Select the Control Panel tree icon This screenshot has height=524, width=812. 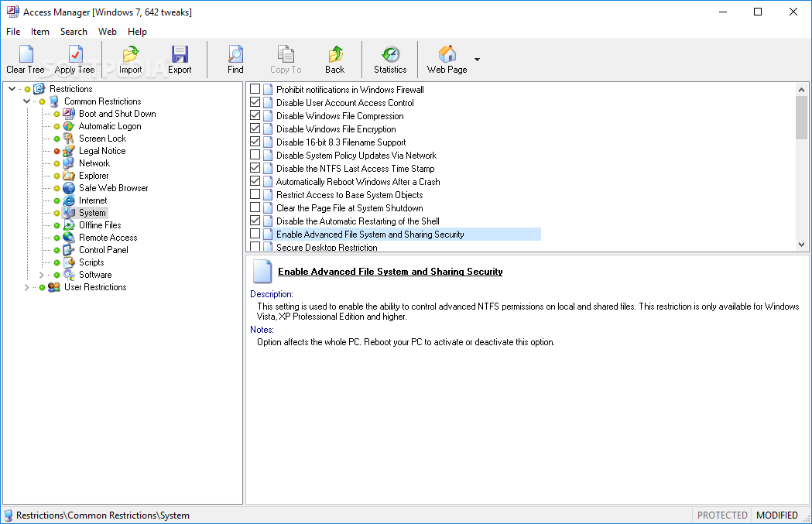[69, 251]
